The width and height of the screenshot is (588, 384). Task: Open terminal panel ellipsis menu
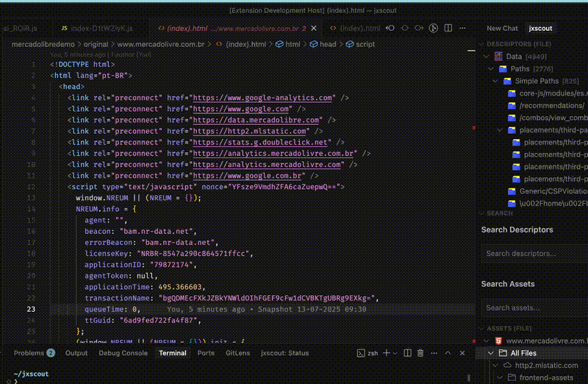point(434,353)
